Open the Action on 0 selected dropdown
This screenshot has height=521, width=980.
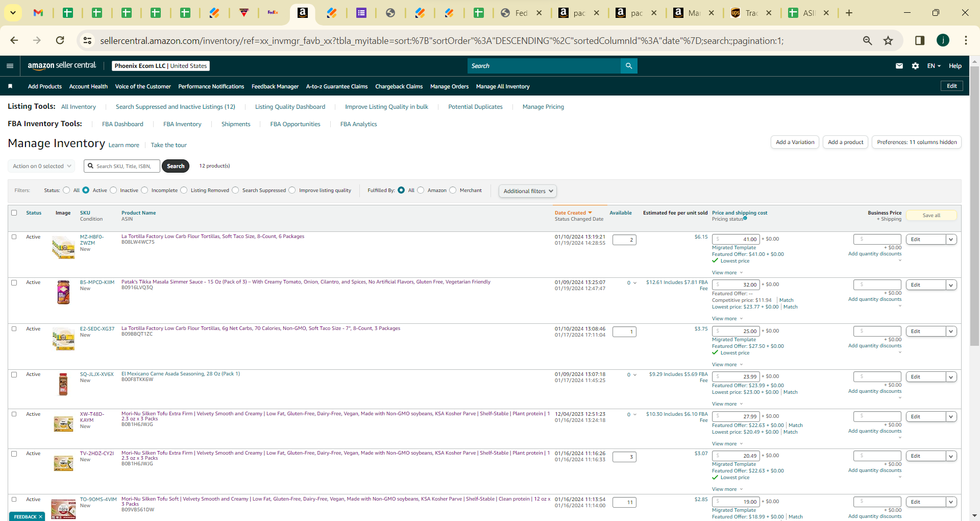pos(41,166)
